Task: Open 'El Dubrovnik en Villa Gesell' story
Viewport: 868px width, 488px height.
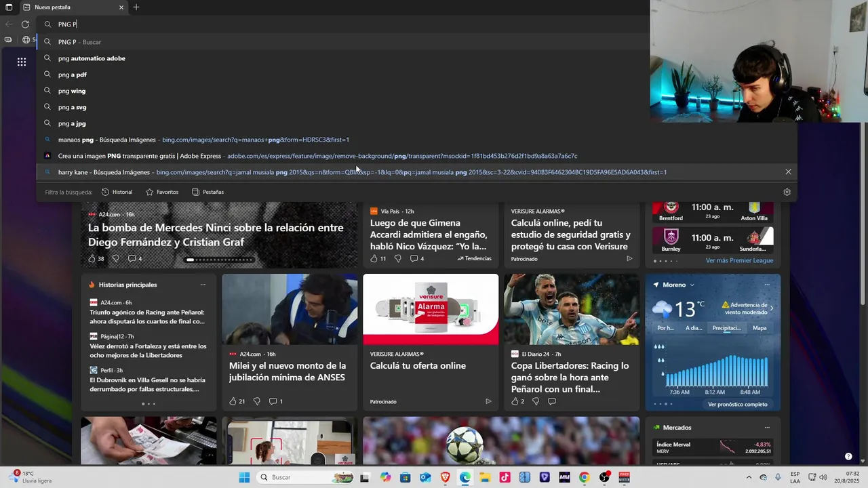Action: 147,385
